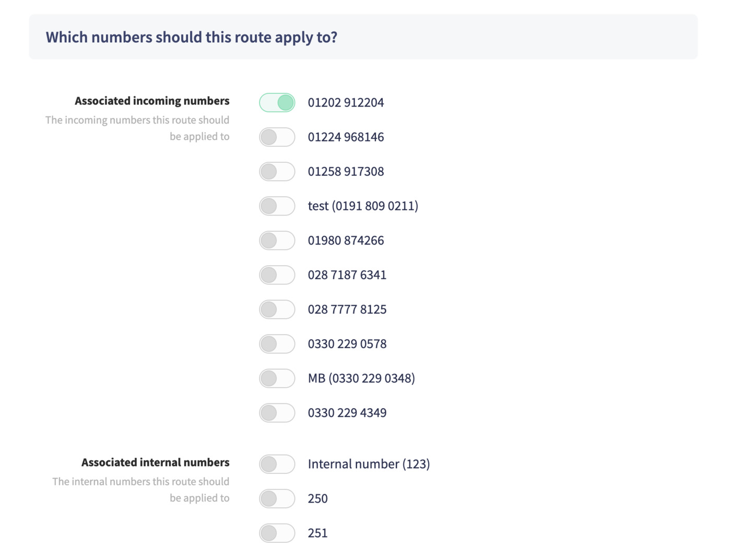Click the MB (0330 229 0348) label
Viewport: 731px width, 560px height.
[361, 378]
